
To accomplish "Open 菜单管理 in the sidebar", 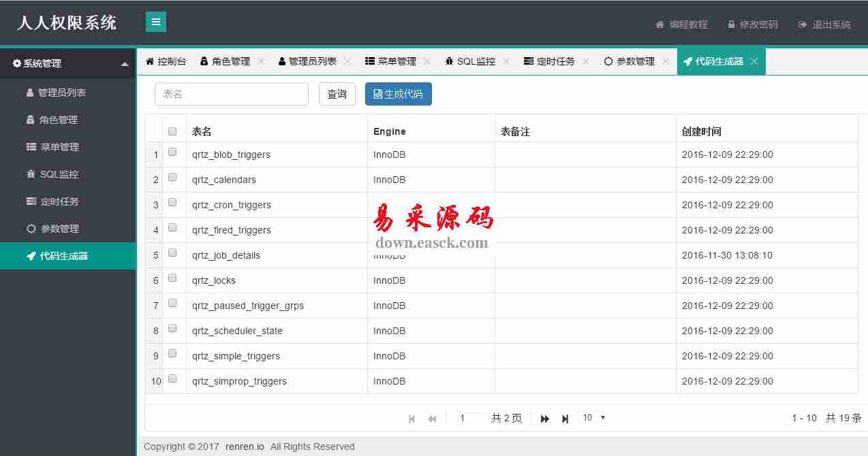I will [59, 147].
